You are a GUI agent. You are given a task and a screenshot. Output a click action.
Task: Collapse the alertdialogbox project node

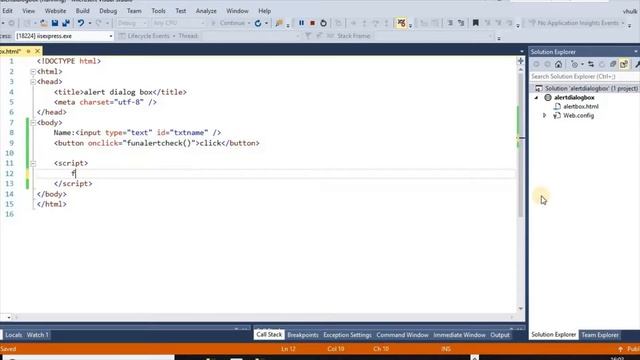536,98
